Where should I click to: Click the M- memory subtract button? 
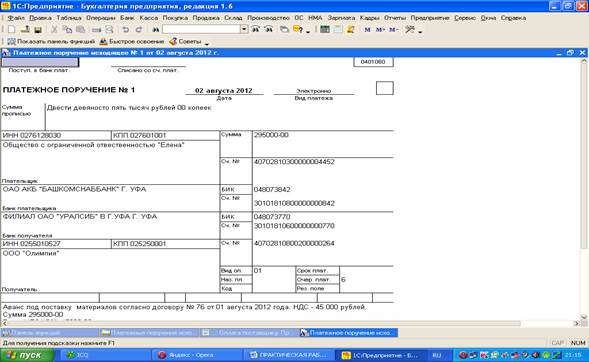tap(393, 29)
